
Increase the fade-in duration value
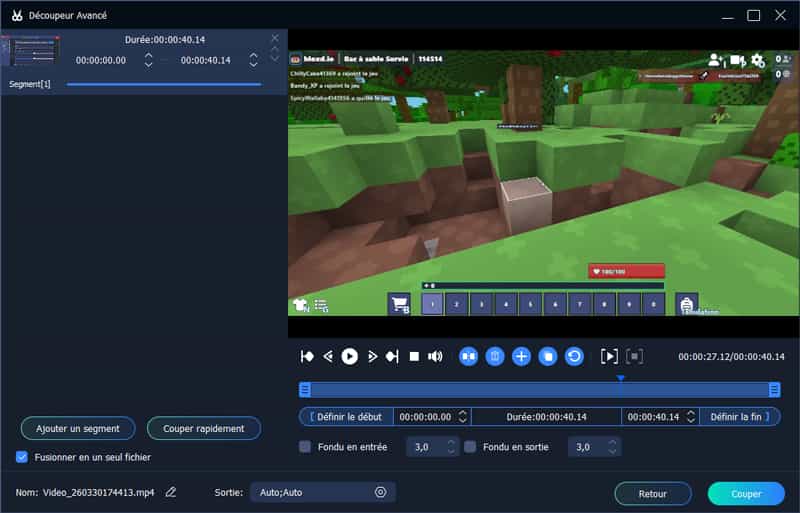point(451,443)
